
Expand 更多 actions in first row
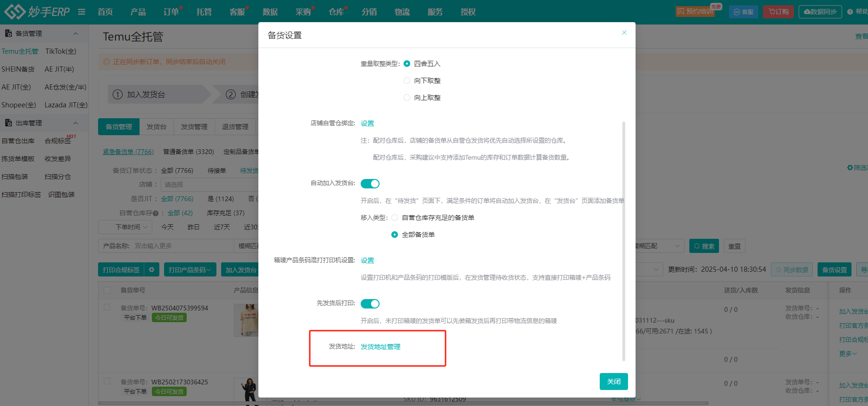tap(848, 354)
